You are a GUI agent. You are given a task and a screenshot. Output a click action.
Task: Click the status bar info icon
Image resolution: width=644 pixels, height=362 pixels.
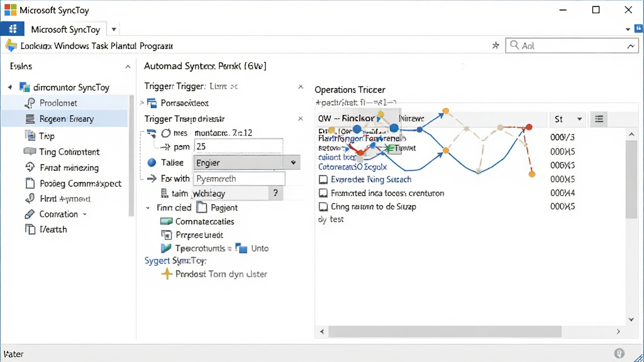(x=619, y=353)
